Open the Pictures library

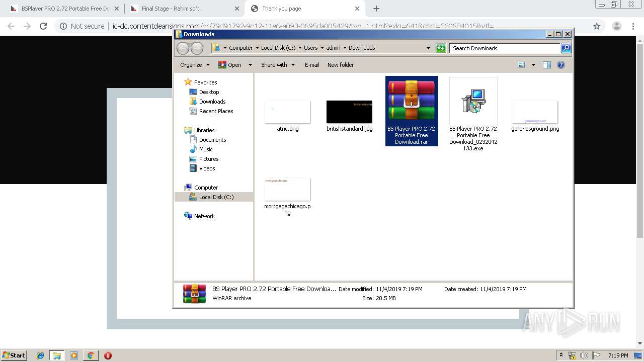pyautogui.click(x=208, y=159)
